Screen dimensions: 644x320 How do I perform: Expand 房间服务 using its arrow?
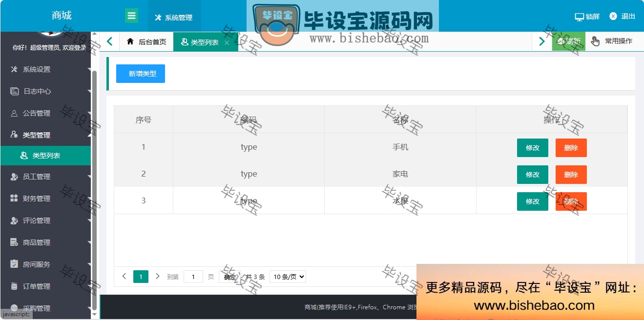pyautogui.click(x=89, y=265)
